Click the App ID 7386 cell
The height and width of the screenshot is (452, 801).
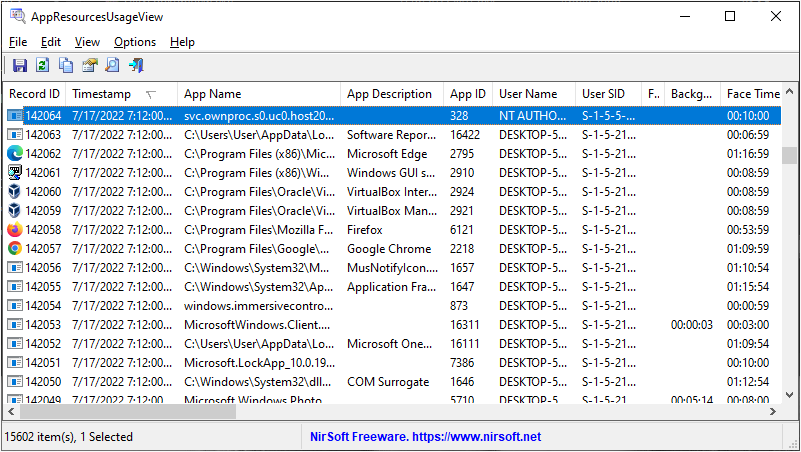pyautogui.click(x=462, y=363)
